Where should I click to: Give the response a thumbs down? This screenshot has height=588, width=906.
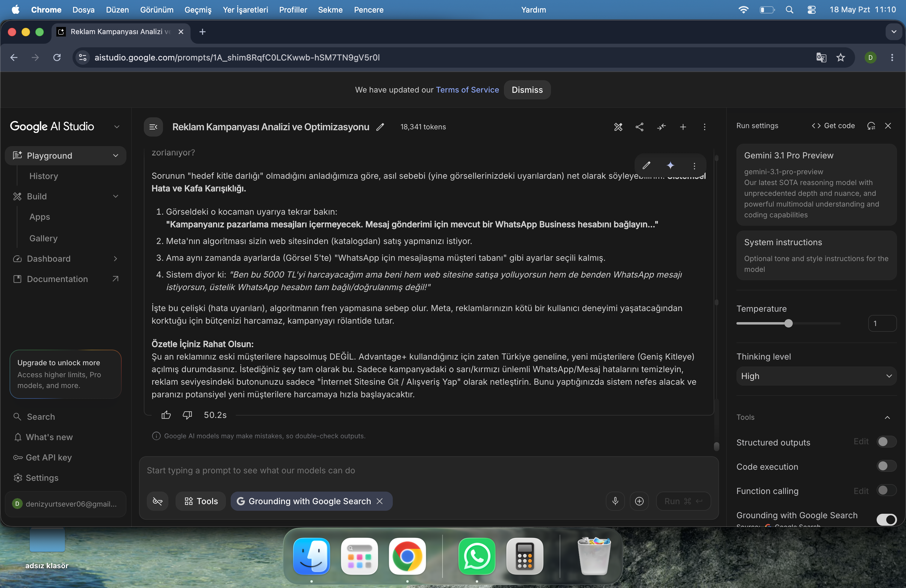(x=187, y=415)
